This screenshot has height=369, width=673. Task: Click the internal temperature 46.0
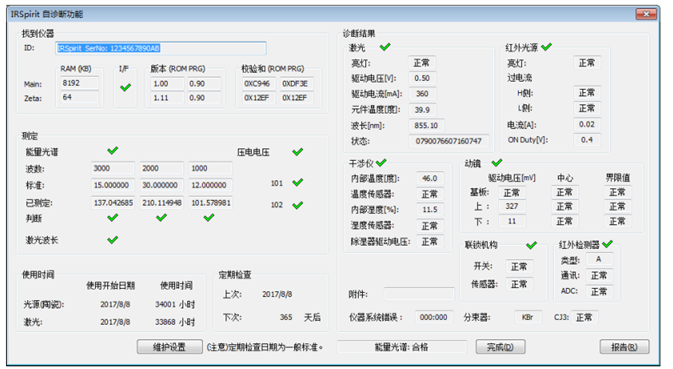(430, 178)
